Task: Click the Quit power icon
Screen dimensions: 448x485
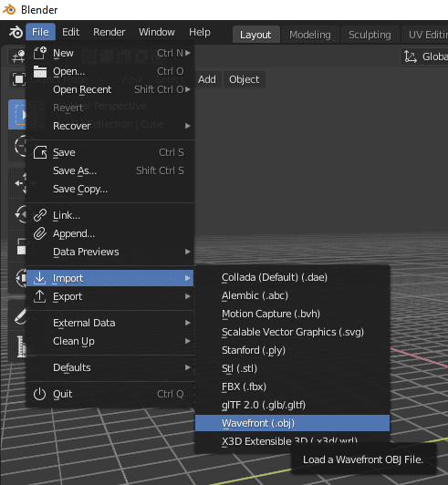Action: click(x=39, y=394)
